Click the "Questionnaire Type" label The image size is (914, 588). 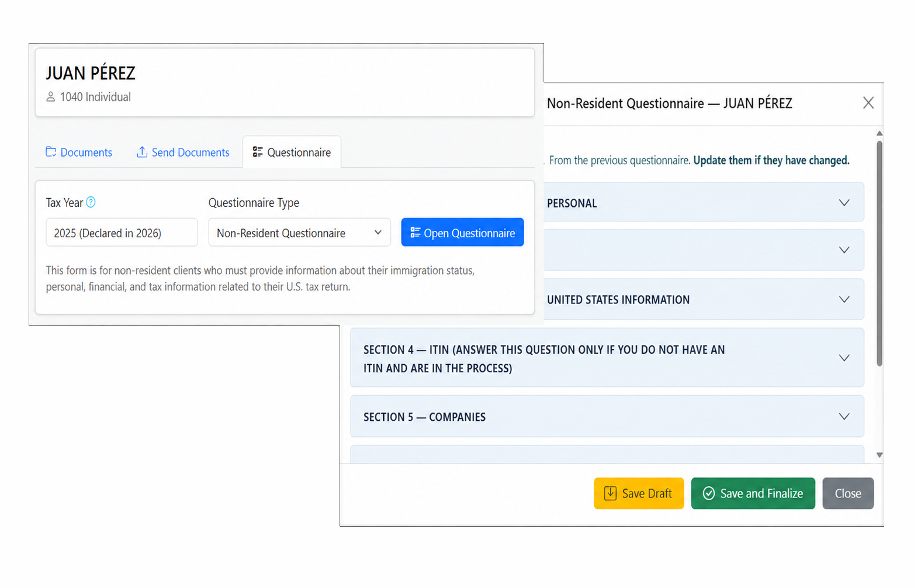(254, 203)
